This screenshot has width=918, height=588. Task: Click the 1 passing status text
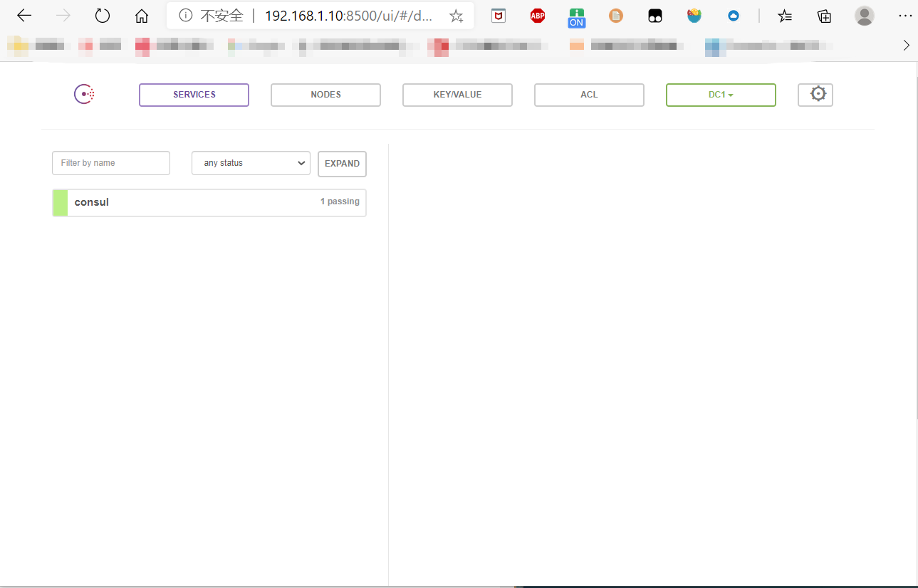340,201
